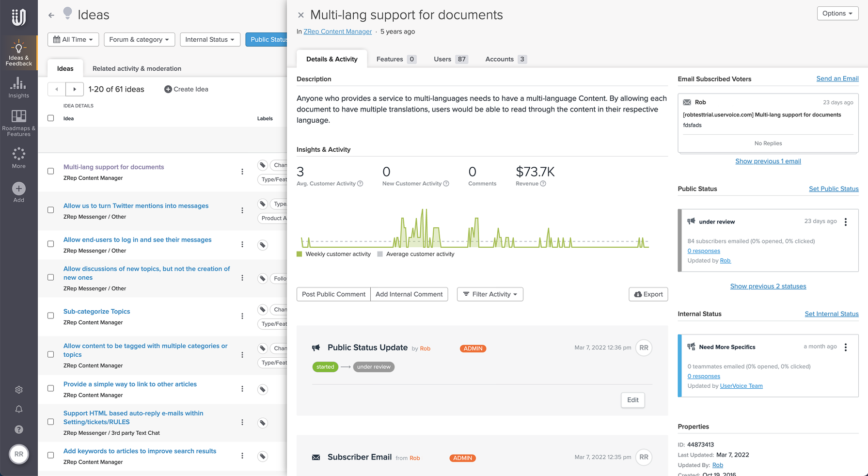Open Related activity & moderation tab
868x476 pixels.
click(137, 69)
